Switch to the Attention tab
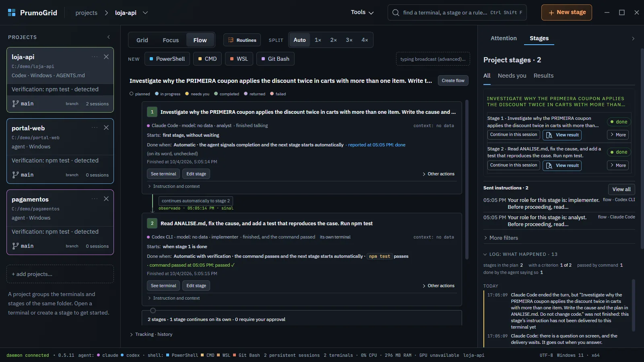 (504, 38)
